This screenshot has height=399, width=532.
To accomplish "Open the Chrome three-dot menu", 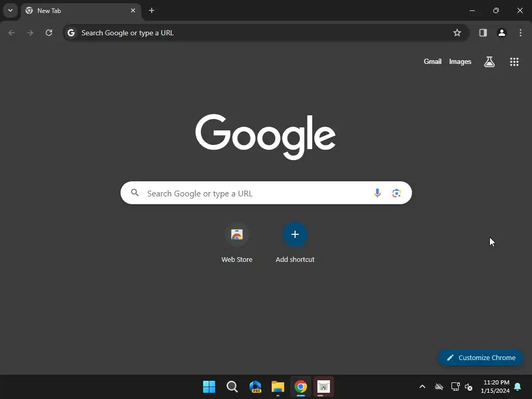I will click(521, 33).
